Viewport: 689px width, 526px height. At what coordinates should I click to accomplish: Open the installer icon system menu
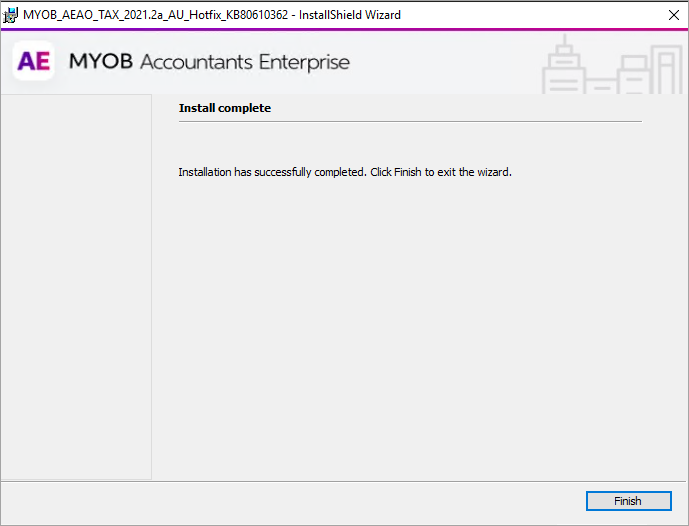click(11, 15)
